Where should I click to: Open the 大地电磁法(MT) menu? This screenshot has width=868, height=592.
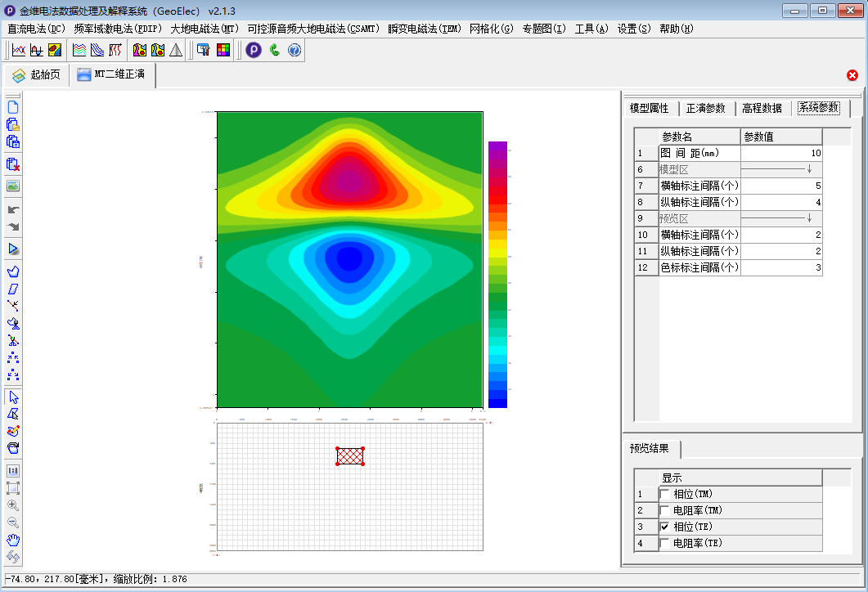(x=205, y=29)
